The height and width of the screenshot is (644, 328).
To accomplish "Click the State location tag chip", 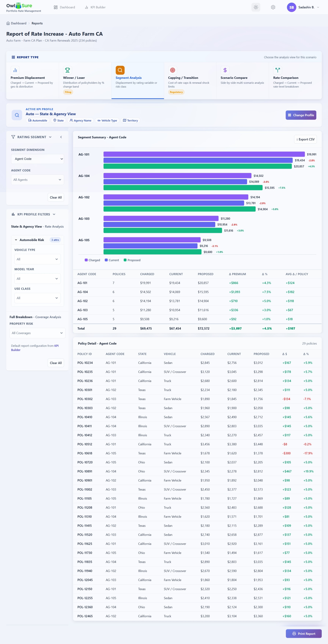I will (59, 121).
